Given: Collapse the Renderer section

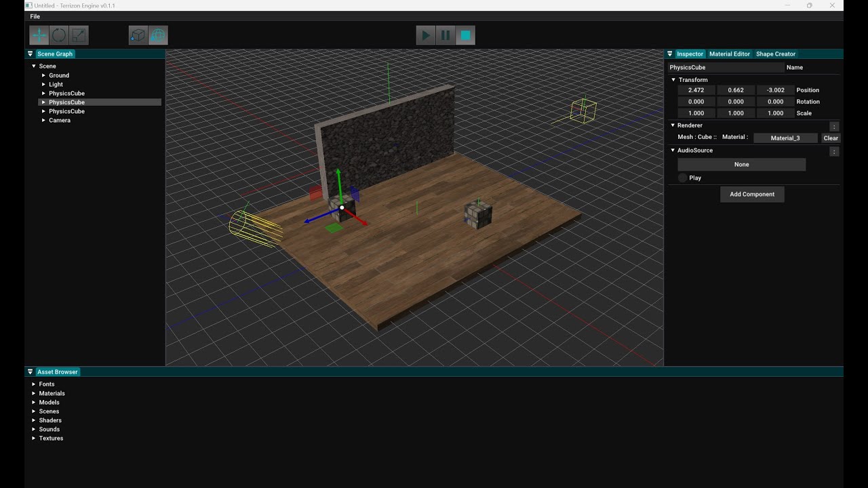Looking at the screenshot, I should tap(673, 125).
